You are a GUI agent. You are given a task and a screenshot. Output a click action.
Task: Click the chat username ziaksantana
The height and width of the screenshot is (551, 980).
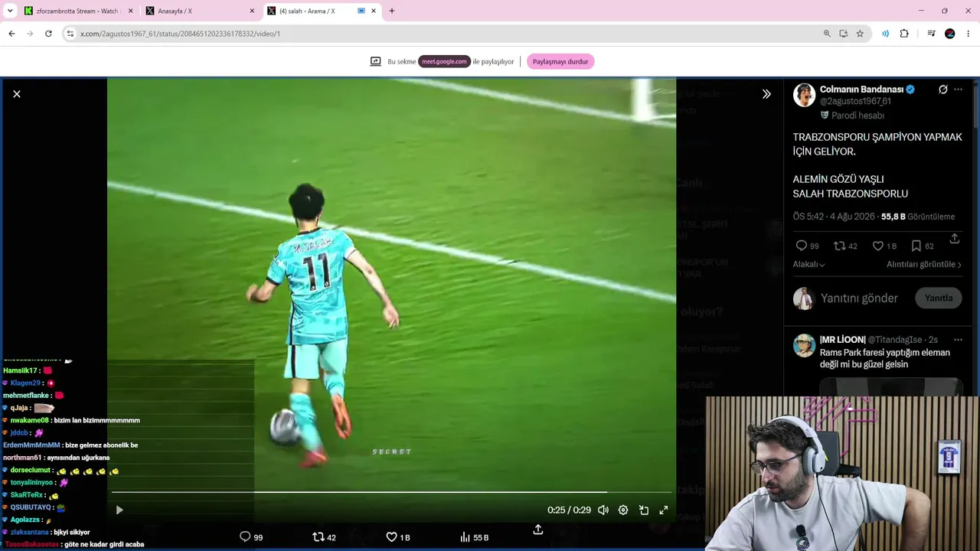(30, 532)
